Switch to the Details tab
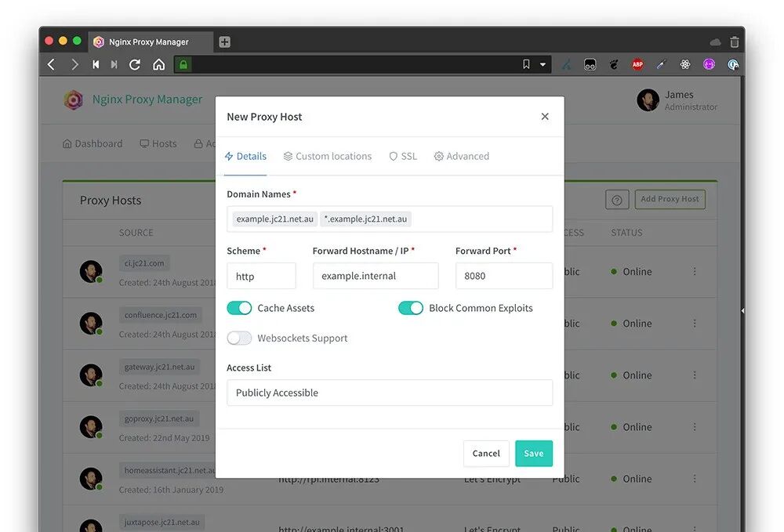Image resolution: width=784 pixels, height=532 pixels. point(245,157)
